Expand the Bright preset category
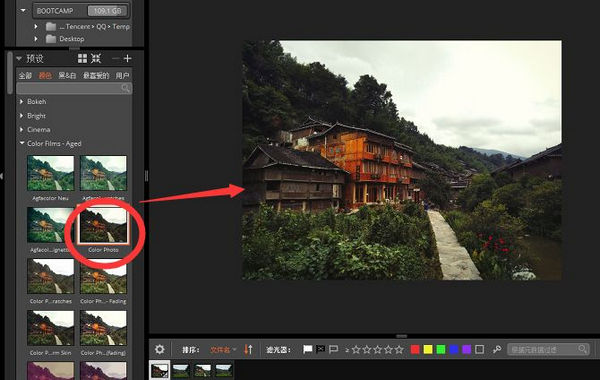The height and width of the screenshot is (380, 600). pyautogui.click(x=21, y=116)
